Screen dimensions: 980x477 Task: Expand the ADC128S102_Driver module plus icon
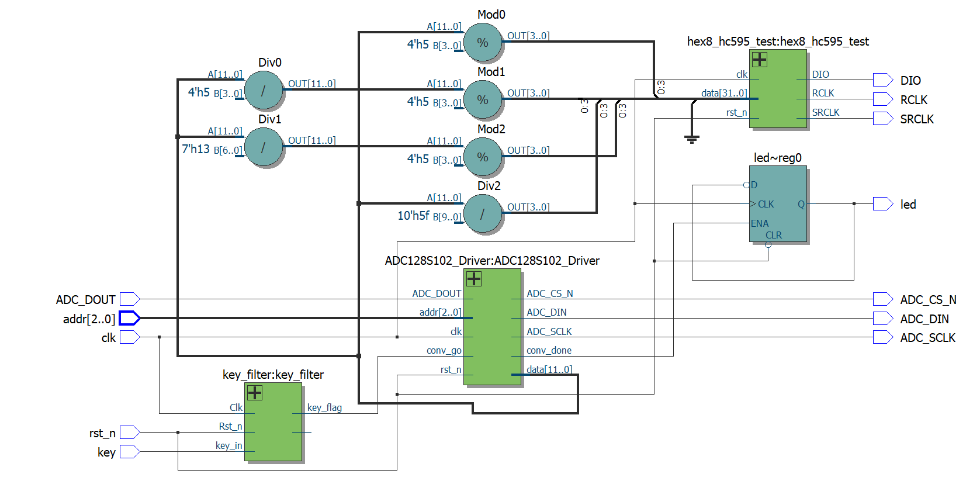click(474, 279)
